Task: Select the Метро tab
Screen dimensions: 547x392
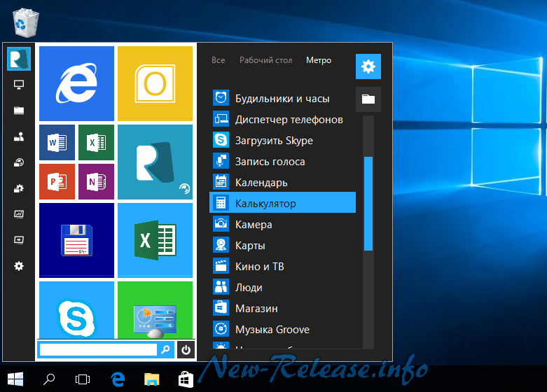Action: pyautogui.click(x=319, y=60)
